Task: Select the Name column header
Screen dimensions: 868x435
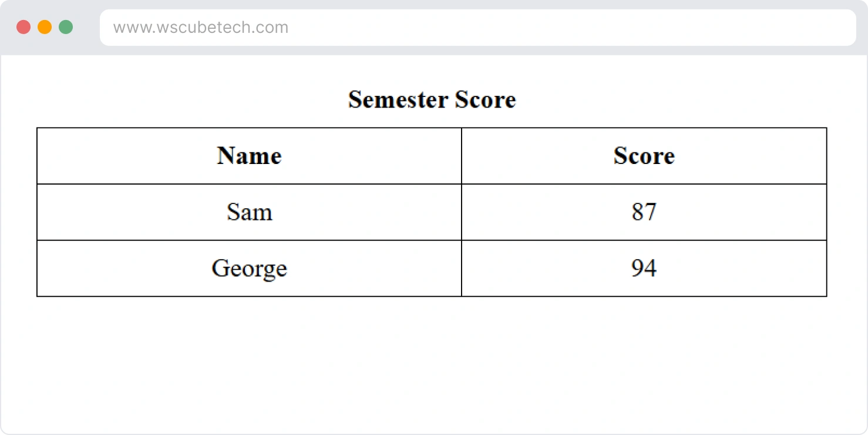Action: [x=249, y=156]
